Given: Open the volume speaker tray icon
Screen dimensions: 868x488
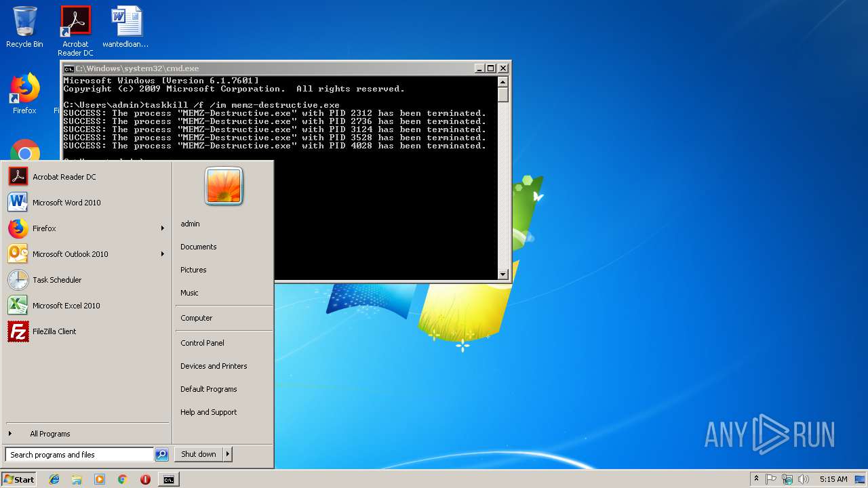Looking at the screenshot, I should [x=804, y=479].
